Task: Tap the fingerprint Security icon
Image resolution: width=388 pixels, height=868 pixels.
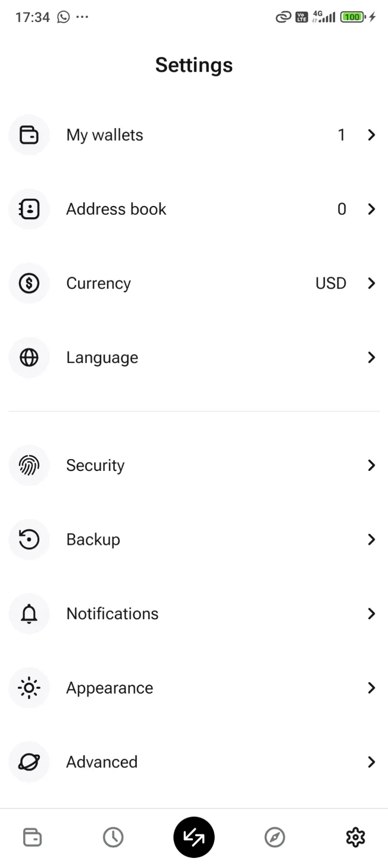Action: tap(29, 465)
